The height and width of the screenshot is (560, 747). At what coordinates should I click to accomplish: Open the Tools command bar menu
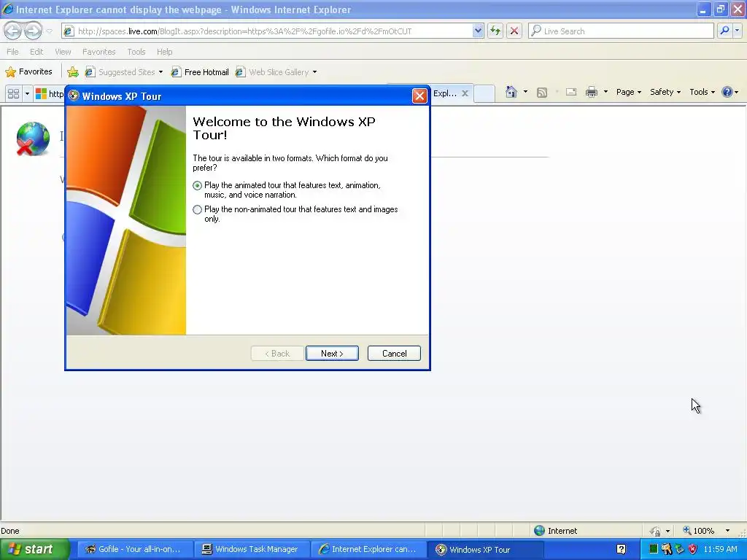[x=703, y=92]
